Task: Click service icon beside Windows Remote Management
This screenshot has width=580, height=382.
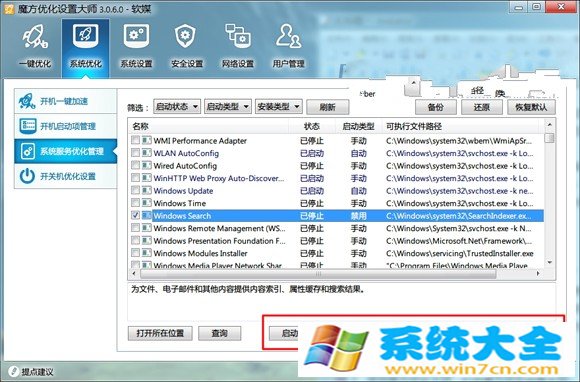Action: point(146,228)
